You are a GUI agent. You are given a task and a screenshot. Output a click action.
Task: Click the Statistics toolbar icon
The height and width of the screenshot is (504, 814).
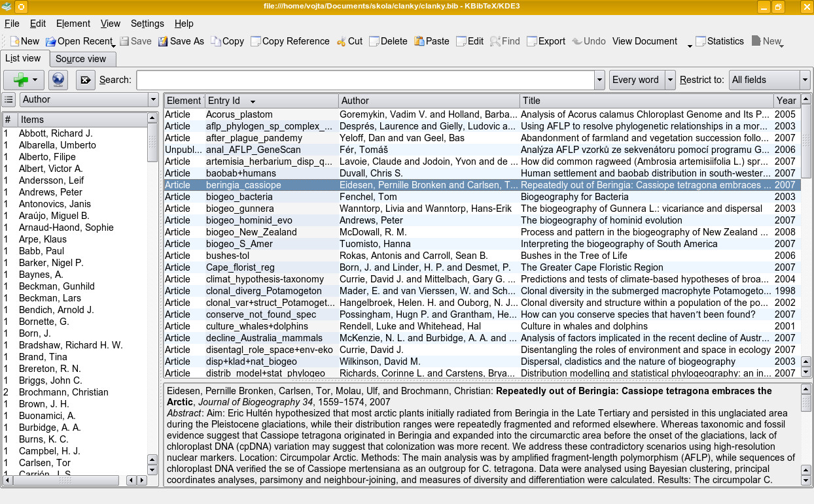tap(700, 41)
